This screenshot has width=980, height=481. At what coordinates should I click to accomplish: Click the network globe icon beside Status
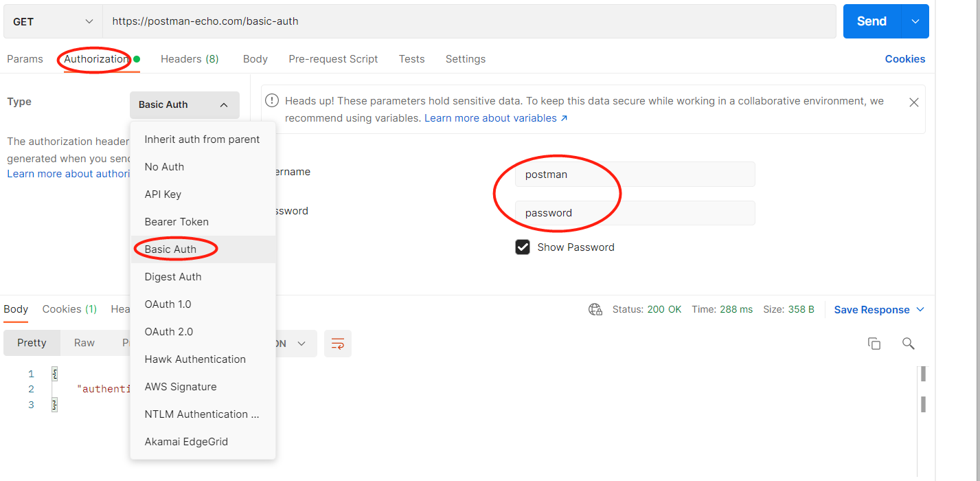595,309
